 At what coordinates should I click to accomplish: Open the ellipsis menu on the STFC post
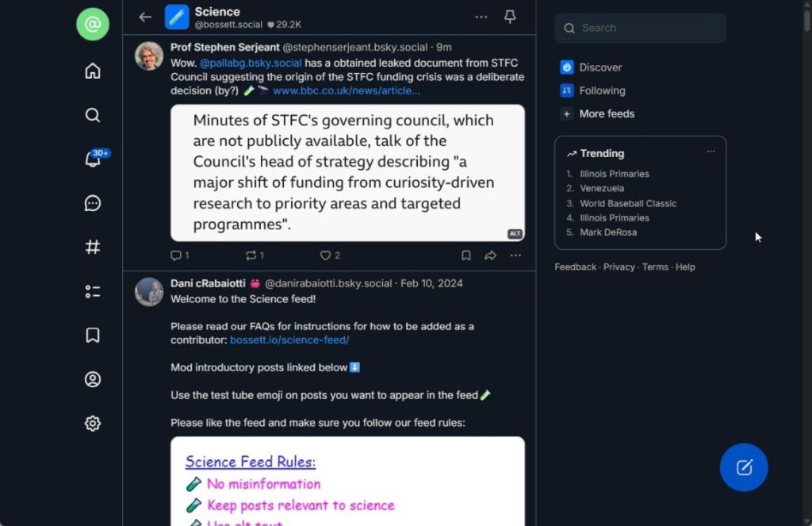(x=515, y=255)
